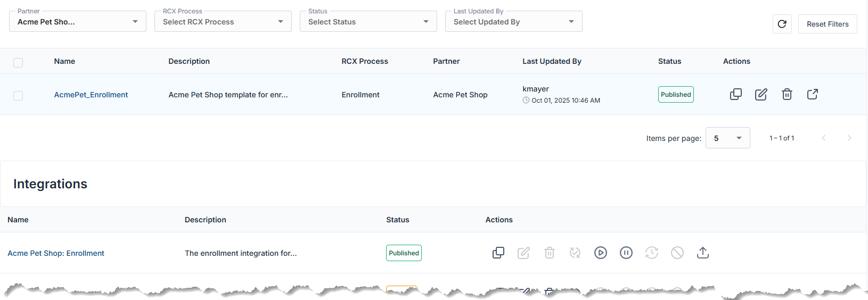This screenshot has width=868, height=300.
Task: Open the AcmePet_Enrollment template link
Action: tap(91, 95)
